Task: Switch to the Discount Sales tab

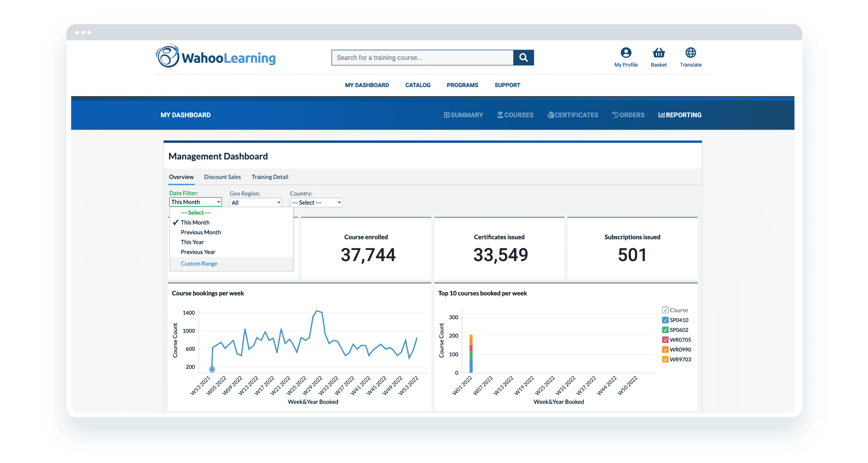Action: [x=222, y=177]
